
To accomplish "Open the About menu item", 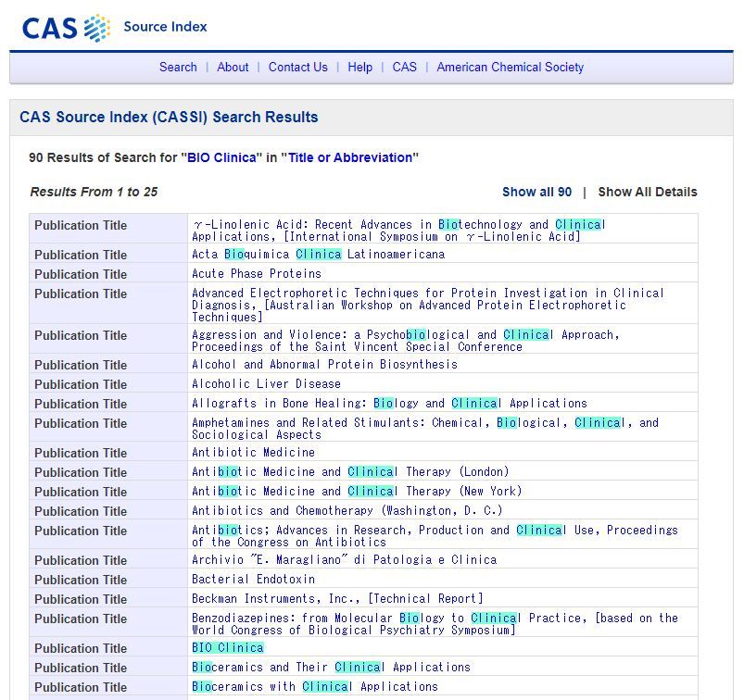I will click(233, 68).
